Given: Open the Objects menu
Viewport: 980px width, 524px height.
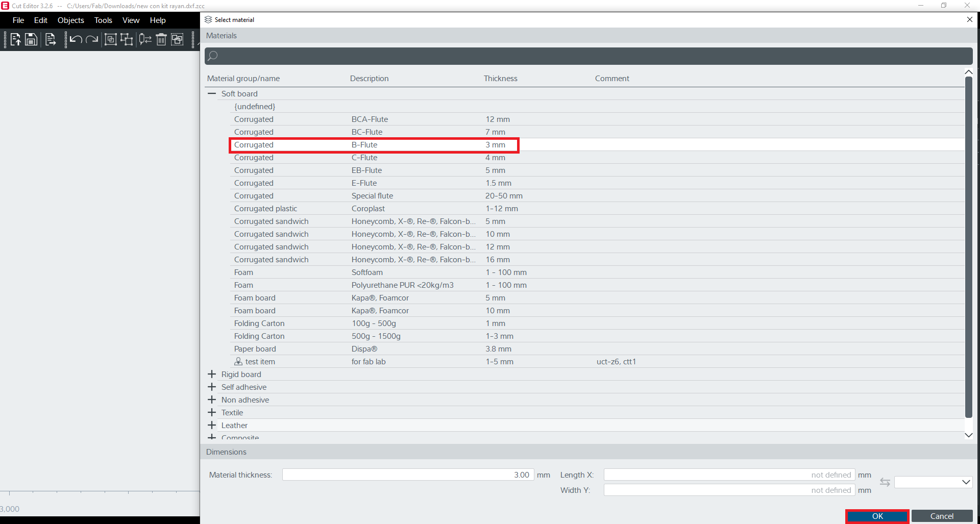Looking at the screenshot, I should (x=70, y=20).
